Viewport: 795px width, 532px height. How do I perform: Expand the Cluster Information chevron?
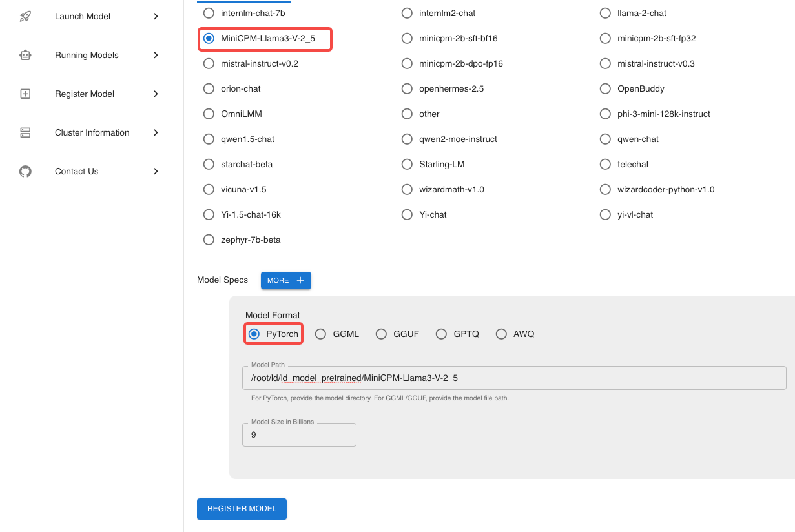(x=156, y=133)
